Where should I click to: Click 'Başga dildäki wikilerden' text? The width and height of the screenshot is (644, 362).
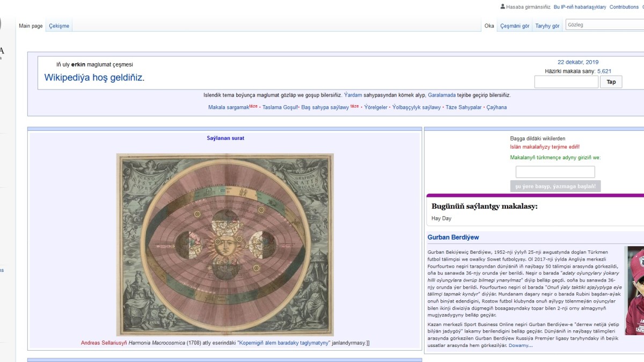pos(538,138)
